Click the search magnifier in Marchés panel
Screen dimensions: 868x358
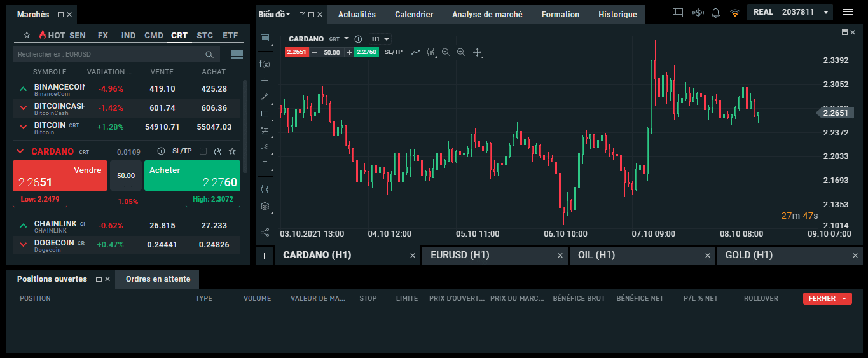(209, 55)
